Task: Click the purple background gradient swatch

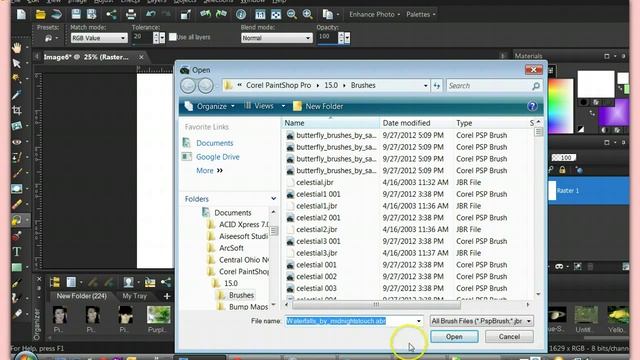Action: tap(613, 112)
